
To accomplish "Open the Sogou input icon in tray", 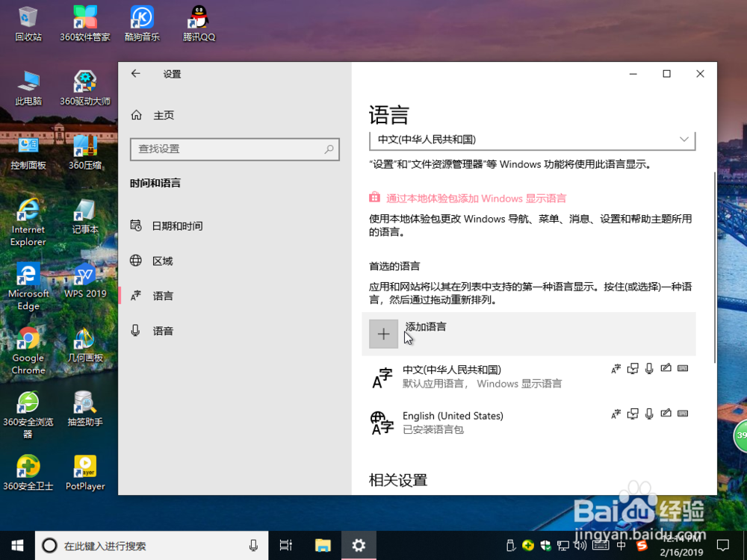I will click(642, 545).
